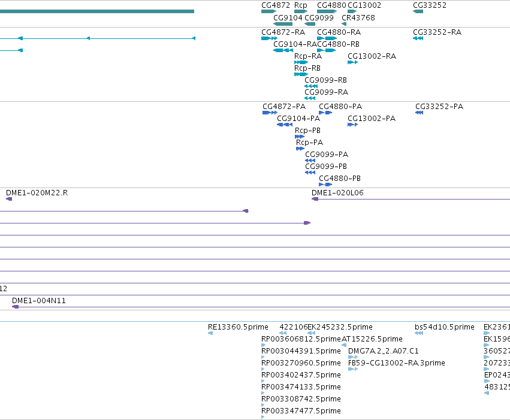This screenshot has height=420, width=510.
Task: Select the CG4872 gene label
Action: coord(276,5)
